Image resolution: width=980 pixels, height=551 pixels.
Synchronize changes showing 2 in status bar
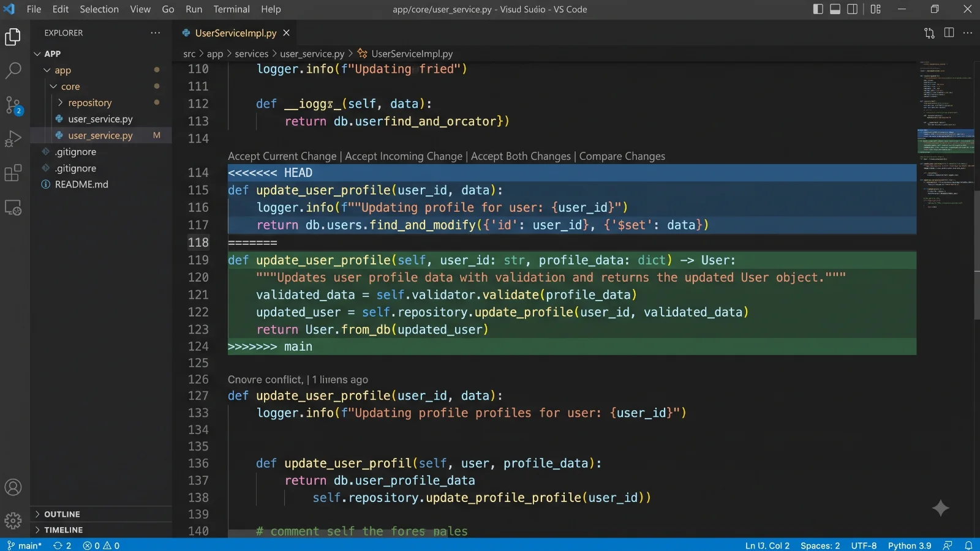pyautogui.click(x=62, y=545)
